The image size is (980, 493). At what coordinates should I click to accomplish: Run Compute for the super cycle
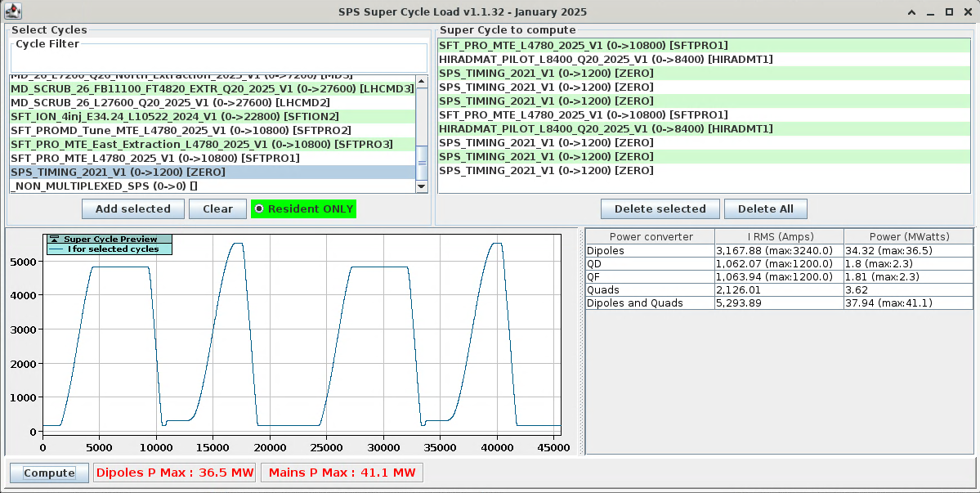click(x=49, y=473)
